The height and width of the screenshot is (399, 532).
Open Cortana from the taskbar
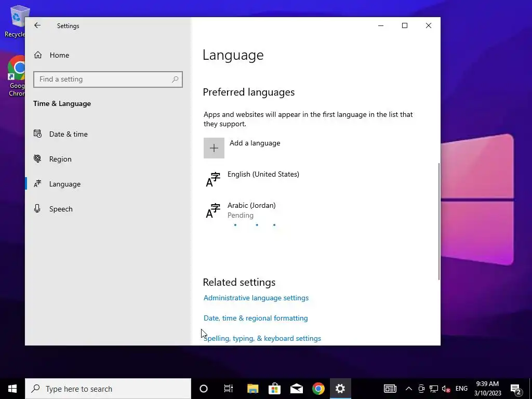(204, 389)
